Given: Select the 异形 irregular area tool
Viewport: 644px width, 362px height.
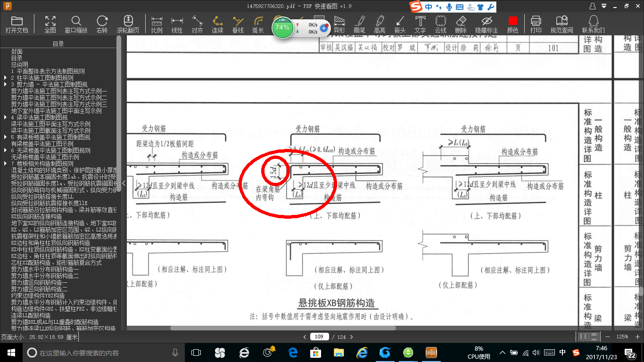Looking at the screenshot, I should point(339,25).
